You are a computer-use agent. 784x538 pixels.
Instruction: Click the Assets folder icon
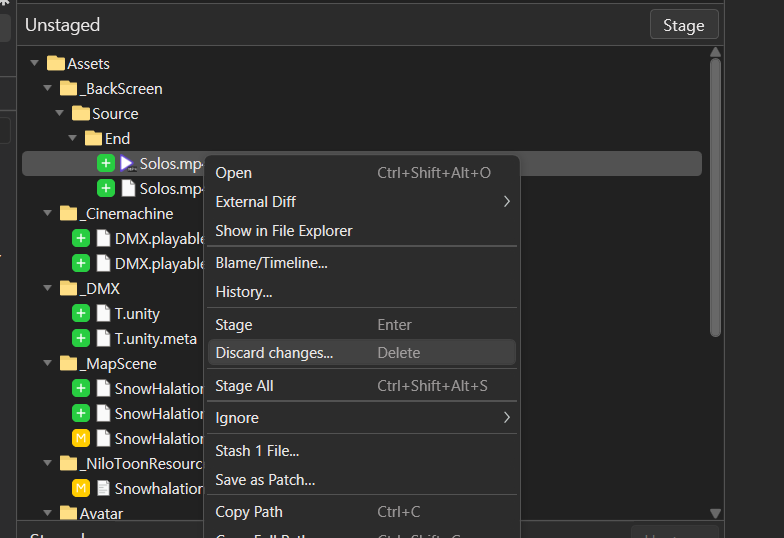[57, 64]
